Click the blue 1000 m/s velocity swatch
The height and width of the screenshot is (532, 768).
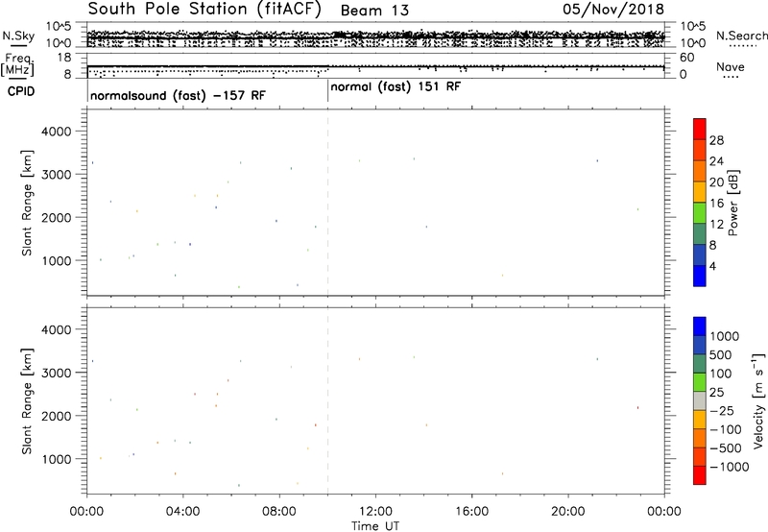[700, 326]
